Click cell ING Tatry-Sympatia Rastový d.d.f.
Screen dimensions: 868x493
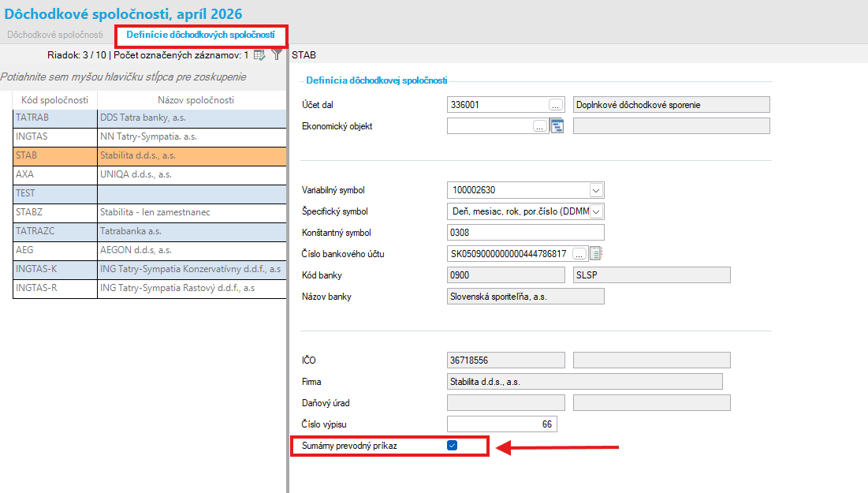click(192, 288)
